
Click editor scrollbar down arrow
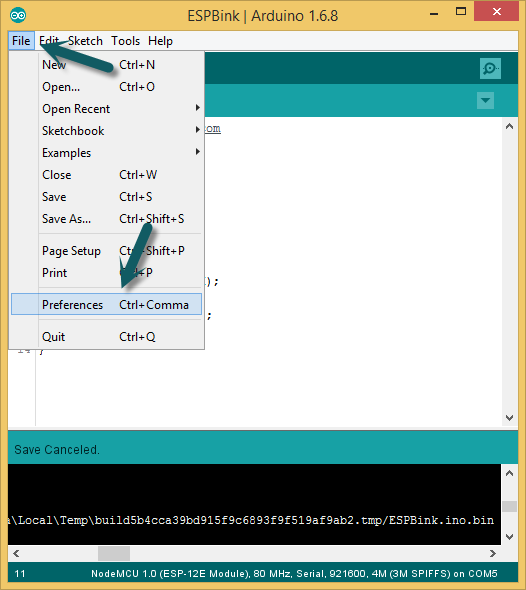[509, 418]
